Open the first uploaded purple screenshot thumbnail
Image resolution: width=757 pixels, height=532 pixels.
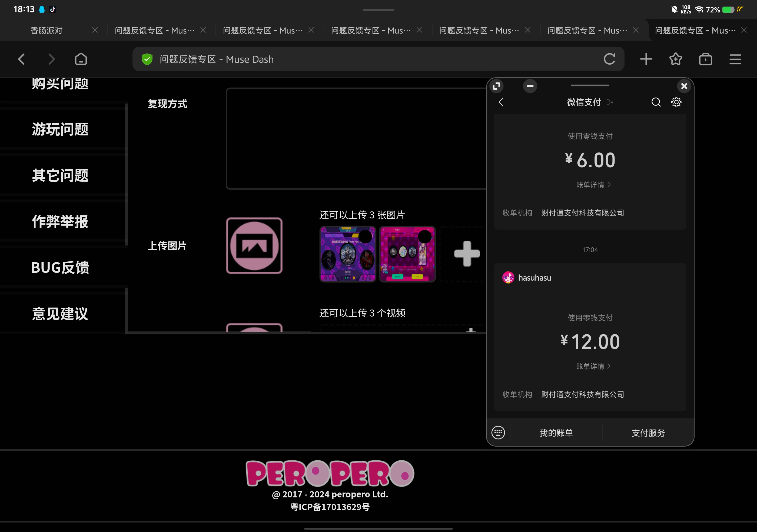347,254
